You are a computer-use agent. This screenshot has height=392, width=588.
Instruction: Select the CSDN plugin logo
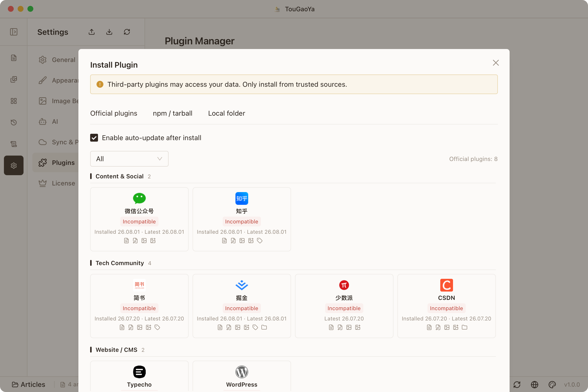pyautogui.click(x=446, y=285)
